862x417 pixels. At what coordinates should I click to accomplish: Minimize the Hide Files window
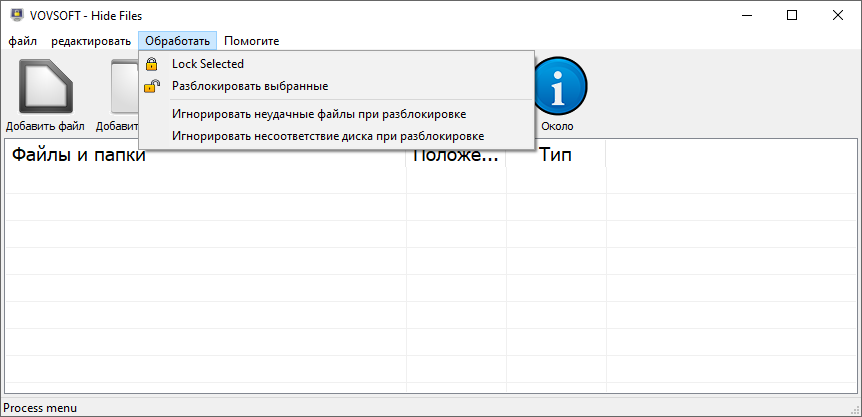(x=745, y=16)
